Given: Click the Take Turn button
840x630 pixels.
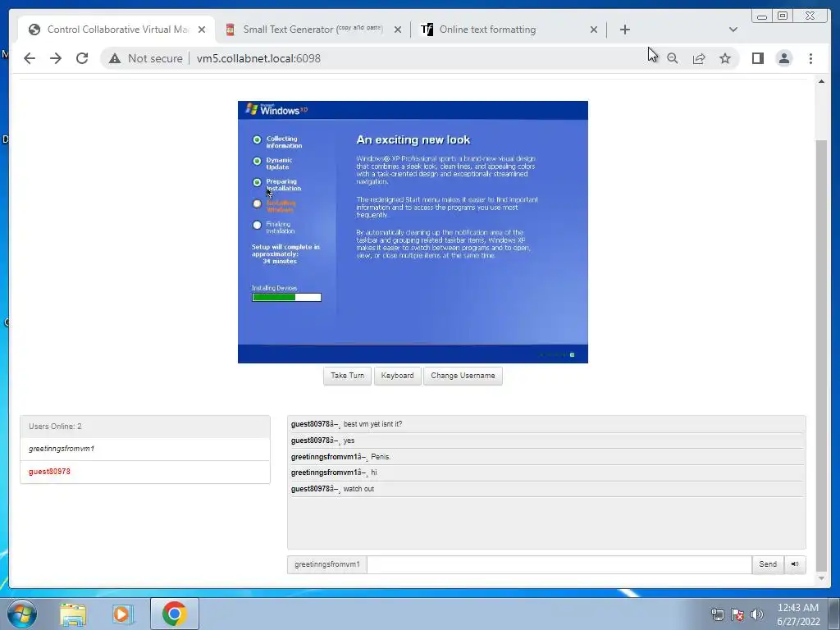Looking at the screenshot, I should click(x=347, y=376).
